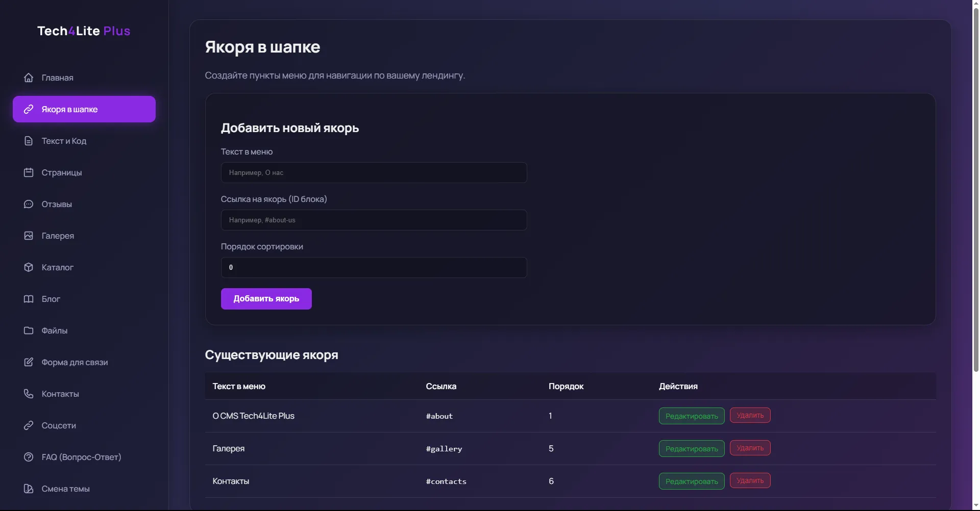
Task: Open the Соцсети section in sidebar
Action: click(59, 425)
